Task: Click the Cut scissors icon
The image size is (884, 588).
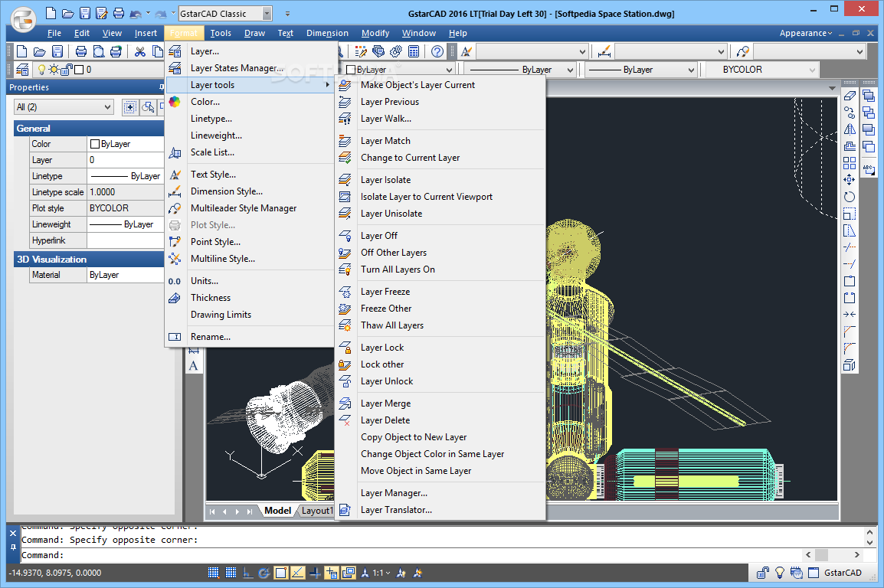Action: coord(140,52)
